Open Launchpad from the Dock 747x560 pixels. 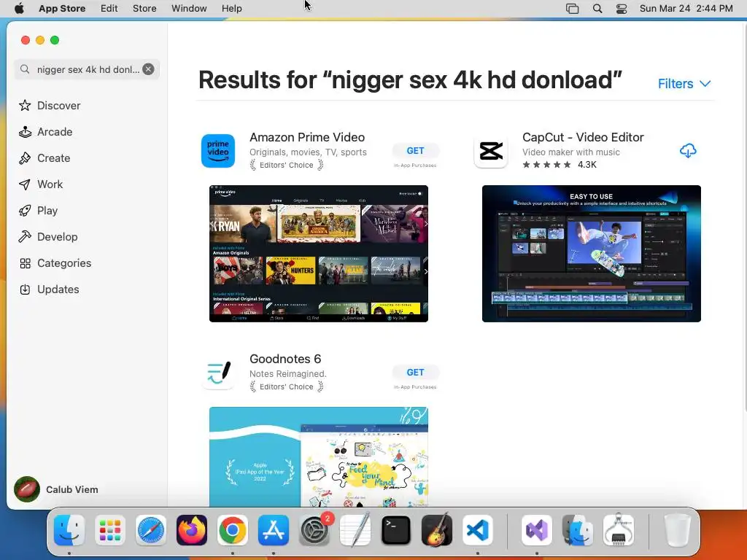110,530
